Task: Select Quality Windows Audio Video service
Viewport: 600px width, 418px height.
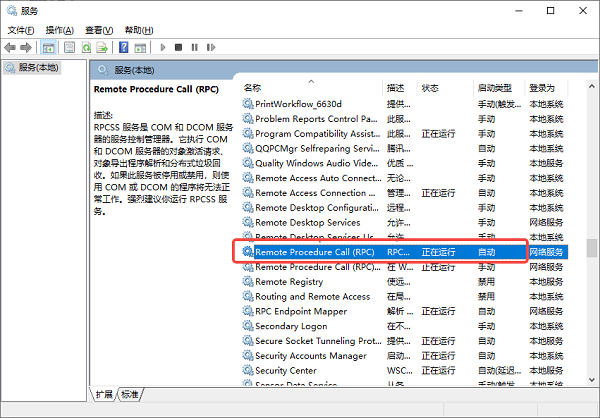Action: click(x=404, y=163)
